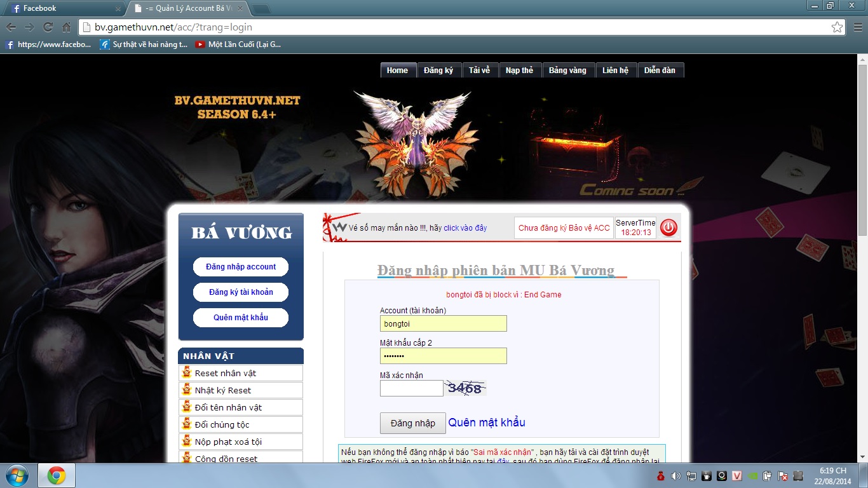Open the Liên hệ menu item
Viewport: 868px width, 488px height.
click(x=616, y=71)
